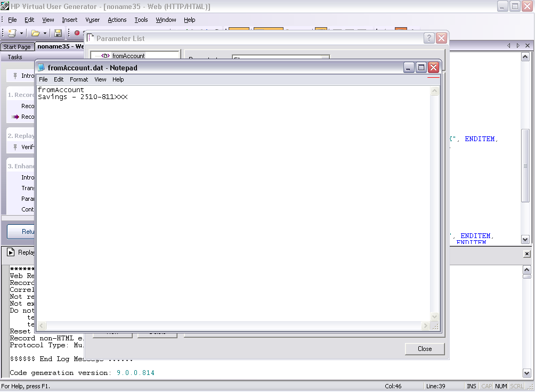Click the Line:39 status bar indicator
Image resolution: width=535 pixels, height=392 pixels.
tap(436, 386)
